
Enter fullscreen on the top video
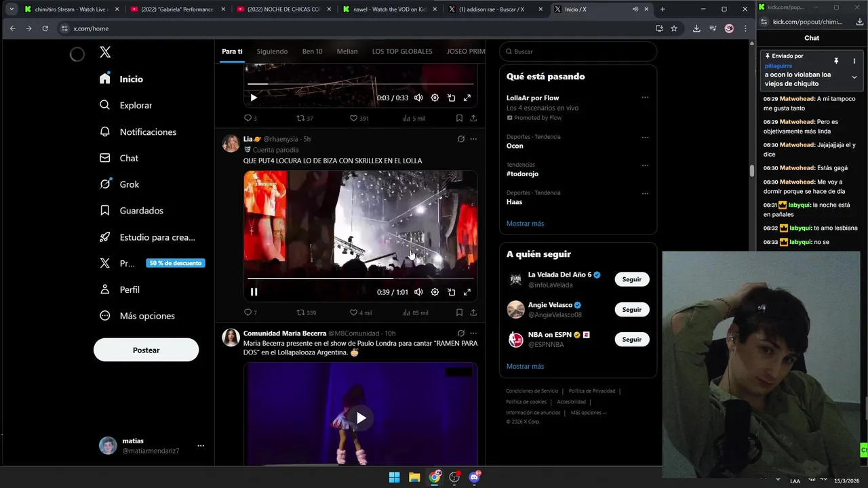467,98
